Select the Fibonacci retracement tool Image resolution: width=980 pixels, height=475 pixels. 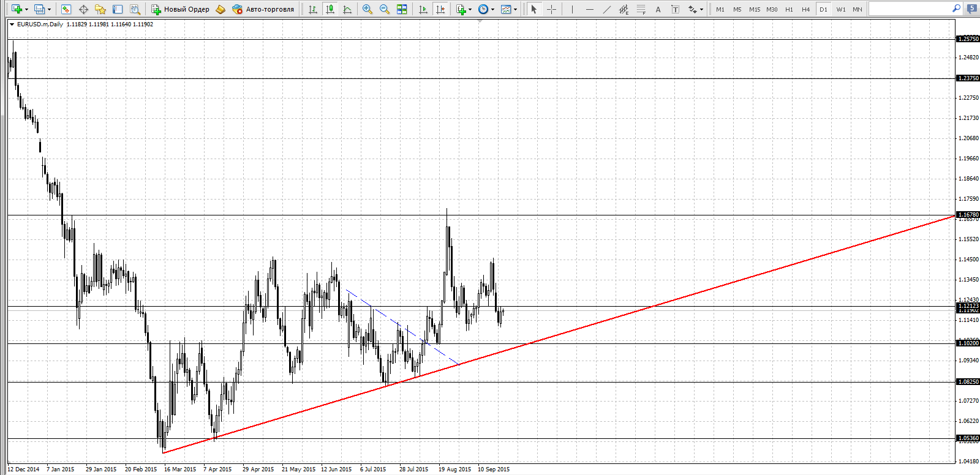click(641, 9)
